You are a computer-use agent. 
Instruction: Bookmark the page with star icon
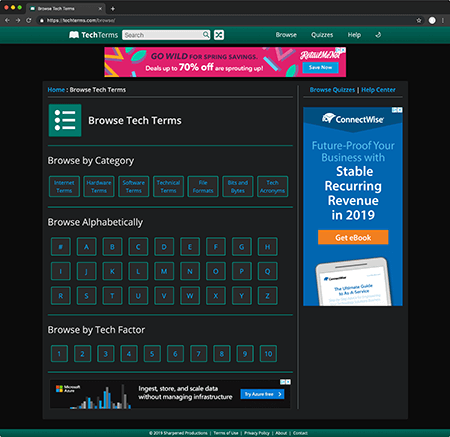coord(419,20)
